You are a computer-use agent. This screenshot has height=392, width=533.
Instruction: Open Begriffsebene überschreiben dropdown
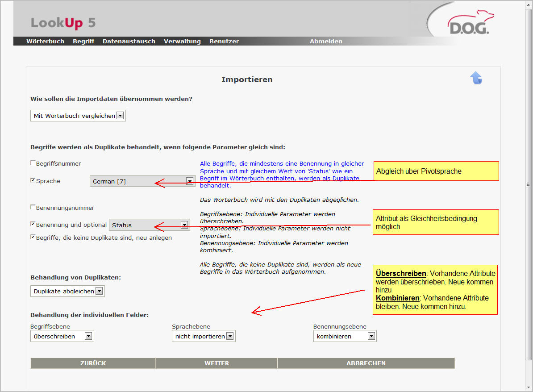tap(62, 336)
